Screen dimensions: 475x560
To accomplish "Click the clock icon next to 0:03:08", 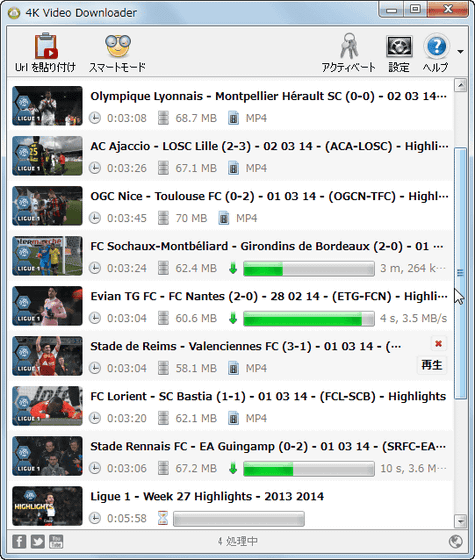I will pyautogui.click(x=95, y=118).
